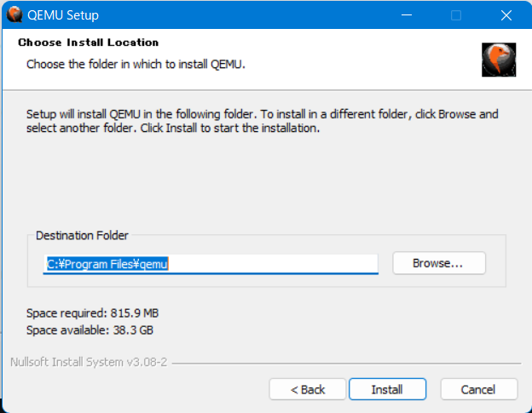Click the greyed-out maximize window button

coord(456,15)
